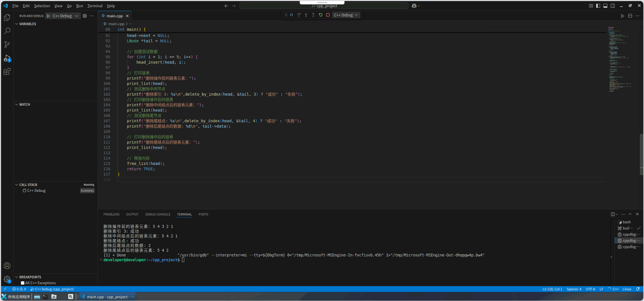Open terminal split dropdown arrow
The image size is (644, 301).
[617, 214]
